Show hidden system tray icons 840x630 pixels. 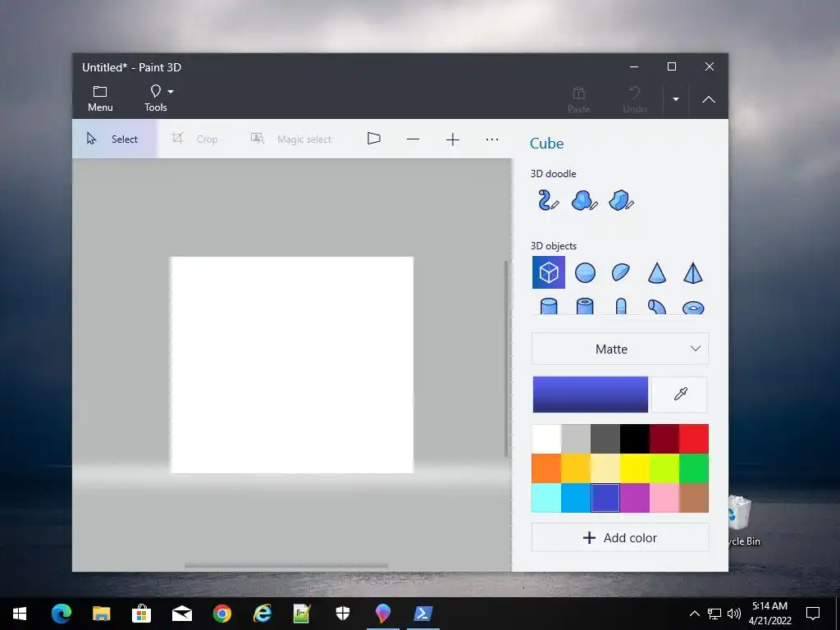694,614
